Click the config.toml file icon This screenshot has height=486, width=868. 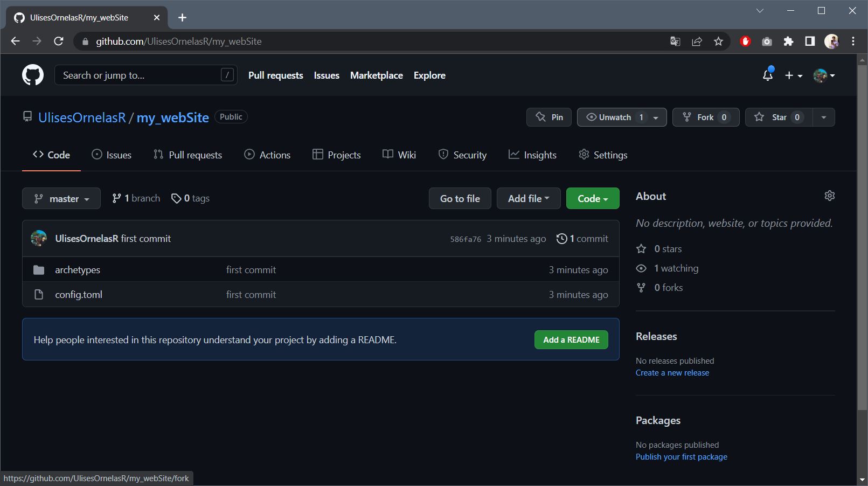(x=39, y=295)
